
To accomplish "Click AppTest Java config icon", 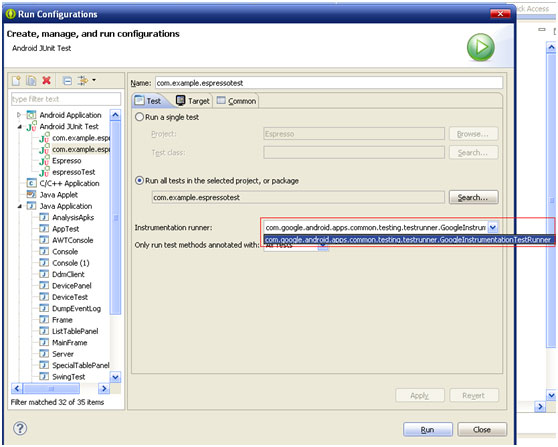I will (44, 229).
